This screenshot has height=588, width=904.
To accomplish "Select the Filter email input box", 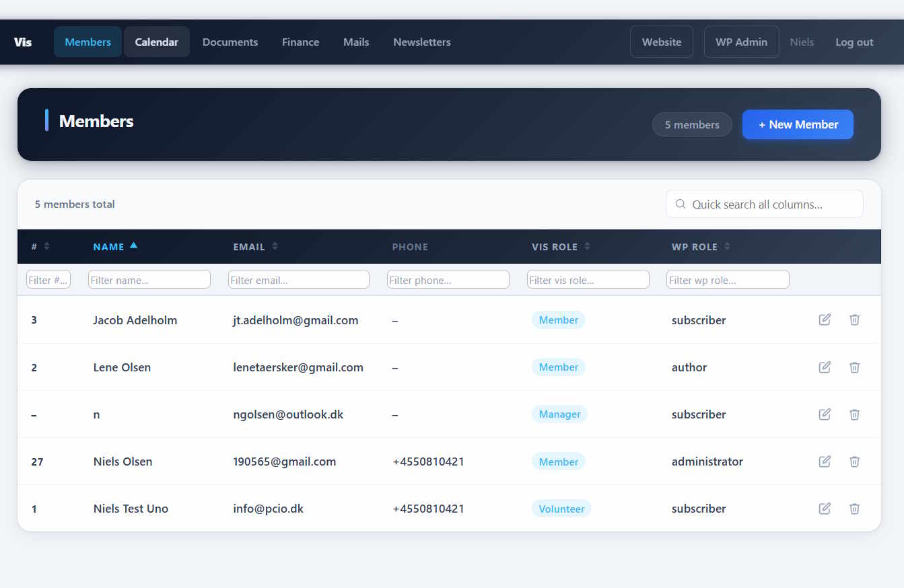I will (299, 279).
